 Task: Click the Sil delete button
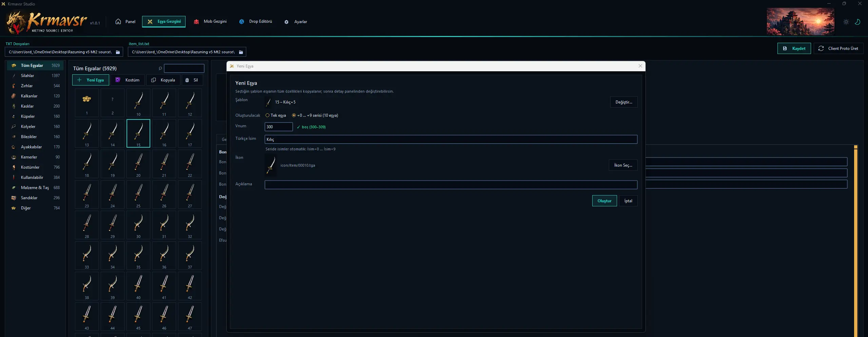[192, 80]
